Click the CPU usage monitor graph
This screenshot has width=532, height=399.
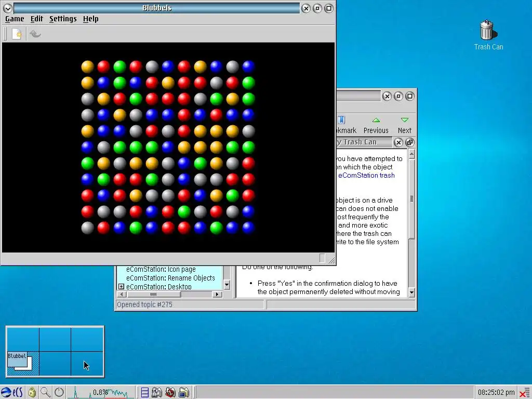point(101,393)
